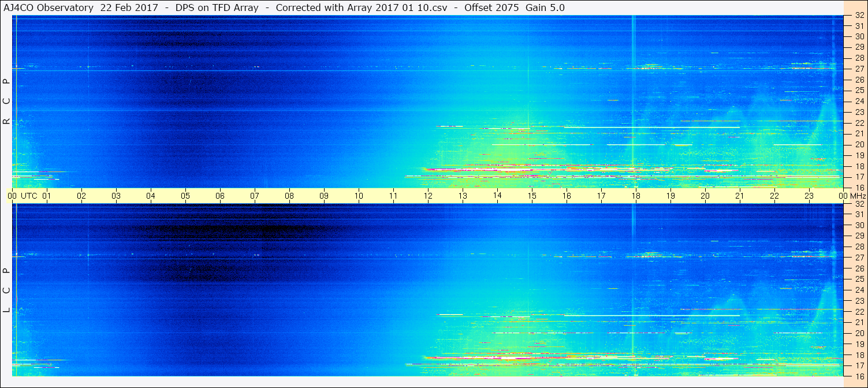
Task: Select the 04 hour mark on the time axis
Action: (151, 196)
